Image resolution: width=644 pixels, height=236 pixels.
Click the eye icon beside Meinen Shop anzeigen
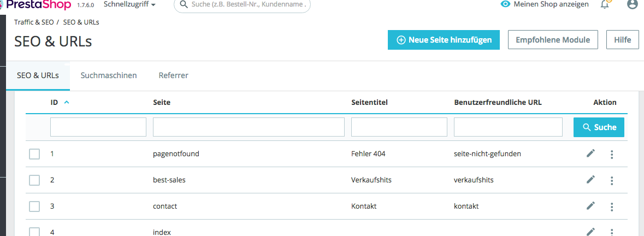point(505,4)
